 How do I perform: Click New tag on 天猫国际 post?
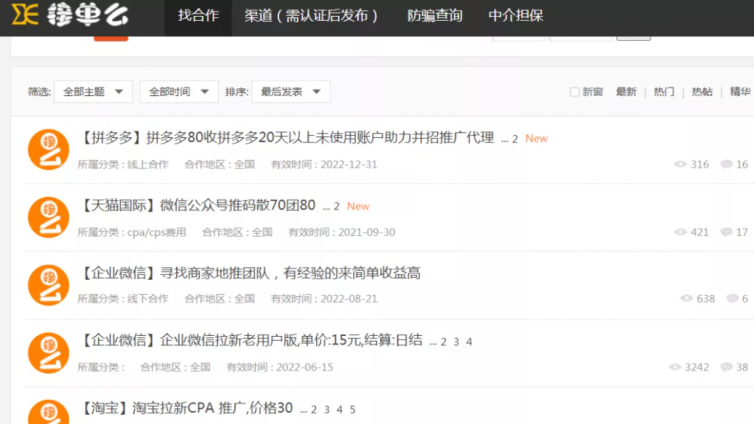[358, 206]
